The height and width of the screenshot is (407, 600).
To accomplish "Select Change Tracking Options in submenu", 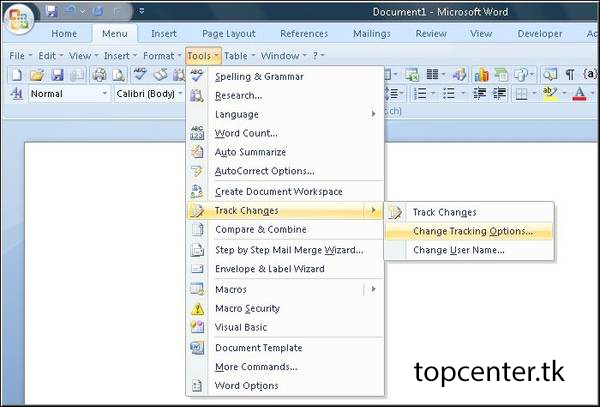I will click(472, 231).
